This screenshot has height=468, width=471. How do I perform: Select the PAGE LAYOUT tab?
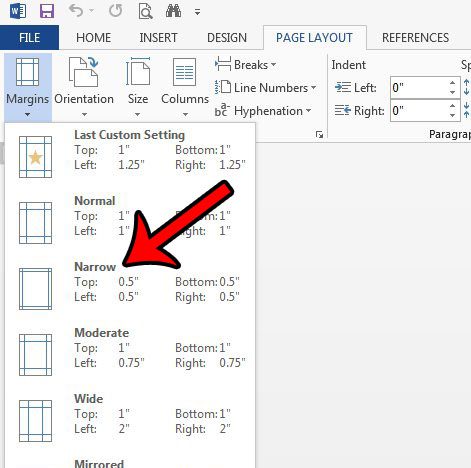314,38
